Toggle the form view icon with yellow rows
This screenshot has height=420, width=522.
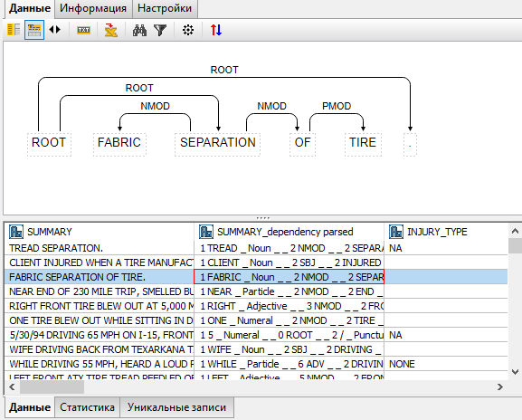click(34, 30)
